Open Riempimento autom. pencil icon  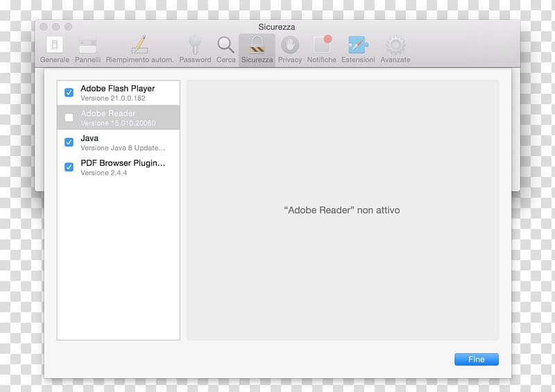click(x=140, y=44)
